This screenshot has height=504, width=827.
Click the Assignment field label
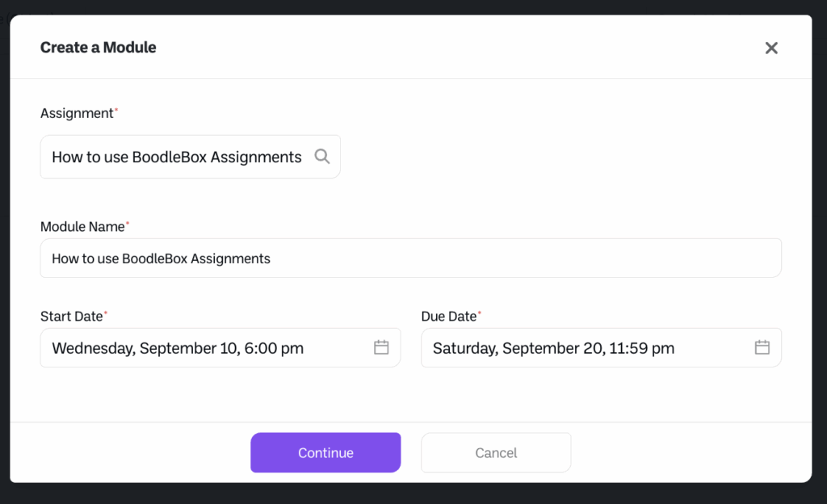[77, 113]
